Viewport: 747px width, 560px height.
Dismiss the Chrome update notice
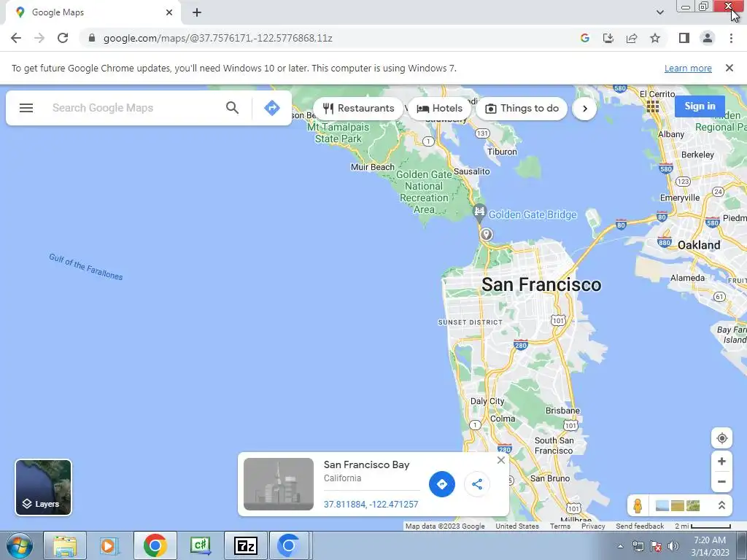[729, 68]
